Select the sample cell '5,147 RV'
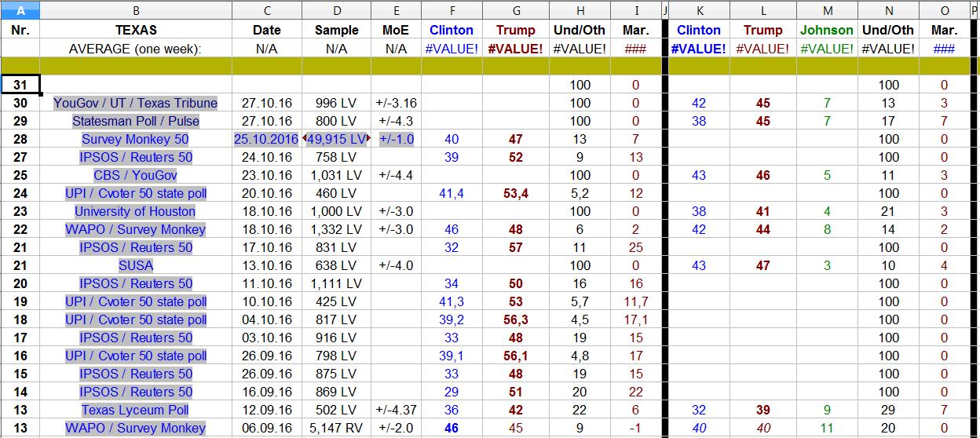Screen dimensions: 980x438 [x=337, y=428]
